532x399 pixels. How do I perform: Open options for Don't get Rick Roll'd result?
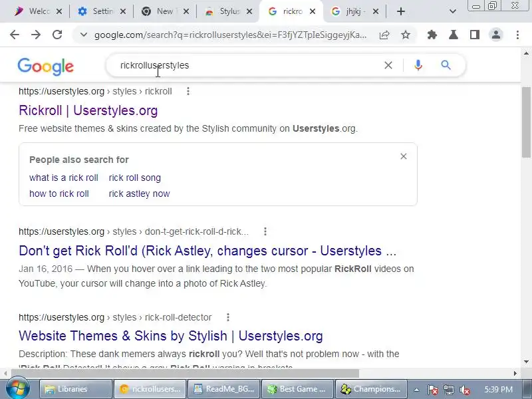click(x=265, y=231)
